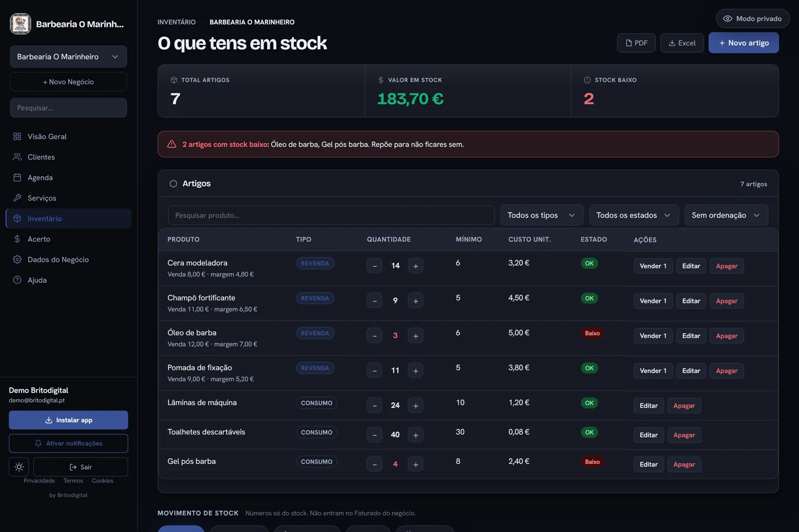Select the Inventário sidebar item
Image resolution: width=799 pixels, height=532 pixels.
68,218
